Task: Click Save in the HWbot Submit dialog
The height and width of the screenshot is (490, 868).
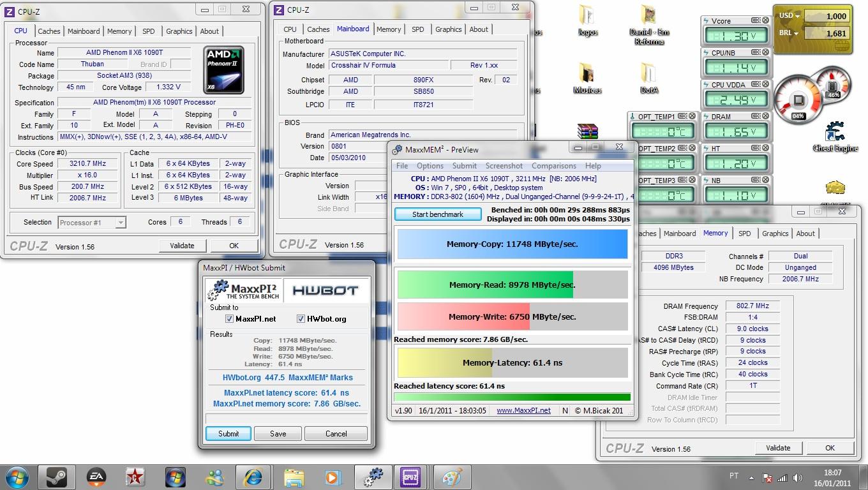Action: coord(278,434)
